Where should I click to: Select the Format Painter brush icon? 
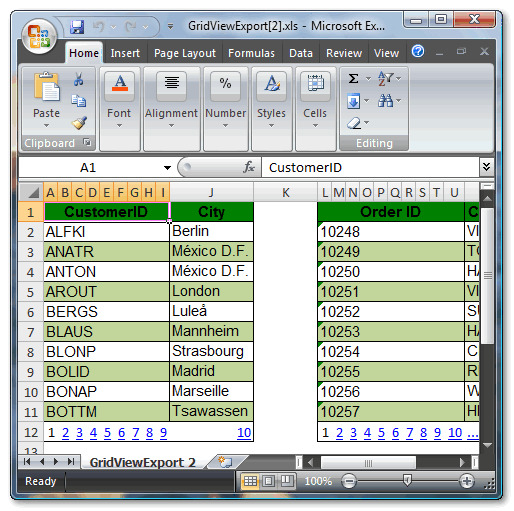(79, 123)
